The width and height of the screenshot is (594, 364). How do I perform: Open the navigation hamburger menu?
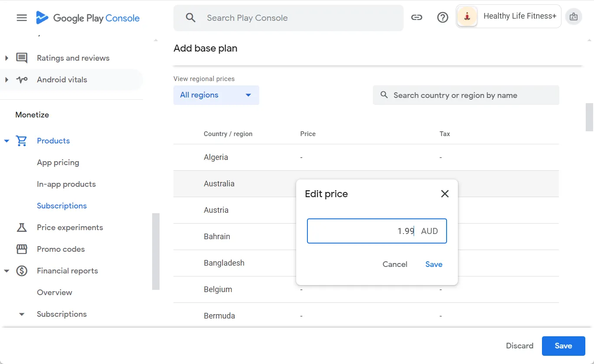coord(21,18)
